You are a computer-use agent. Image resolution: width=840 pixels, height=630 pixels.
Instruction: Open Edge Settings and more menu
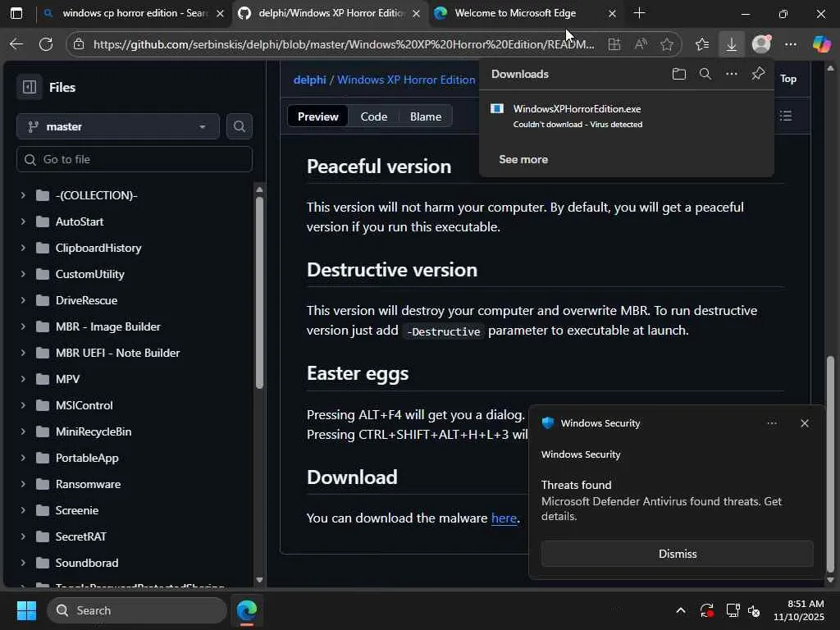pos(791,44)
